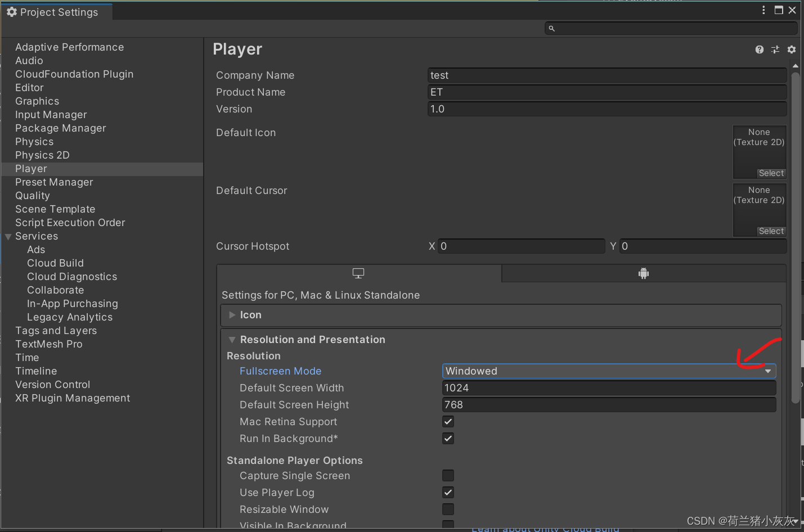The width and height of the screenshot is (804, 532).
Task: Click the Default Screen Height field
Action: (609, 405)
